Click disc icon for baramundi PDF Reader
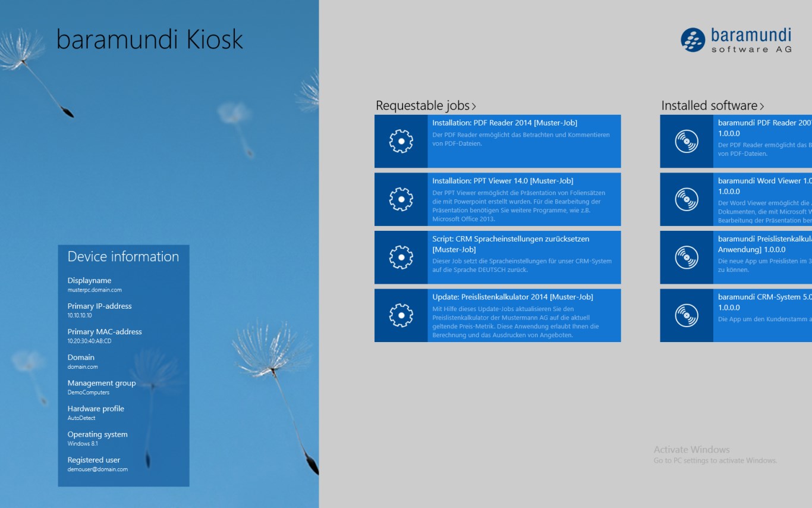This screenshot has width=812, height=508. [x=687, y=142]
